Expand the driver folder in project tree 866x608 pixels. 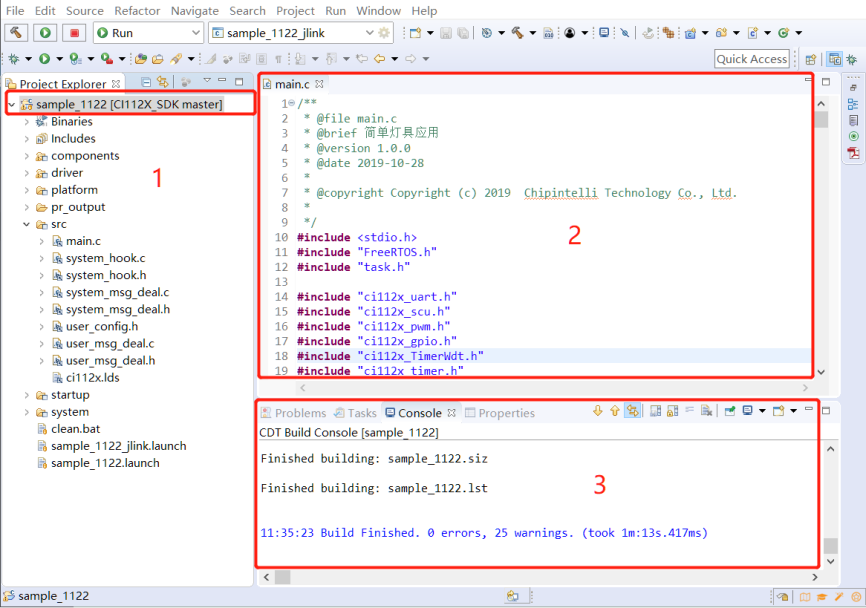[x=27, y=173]
